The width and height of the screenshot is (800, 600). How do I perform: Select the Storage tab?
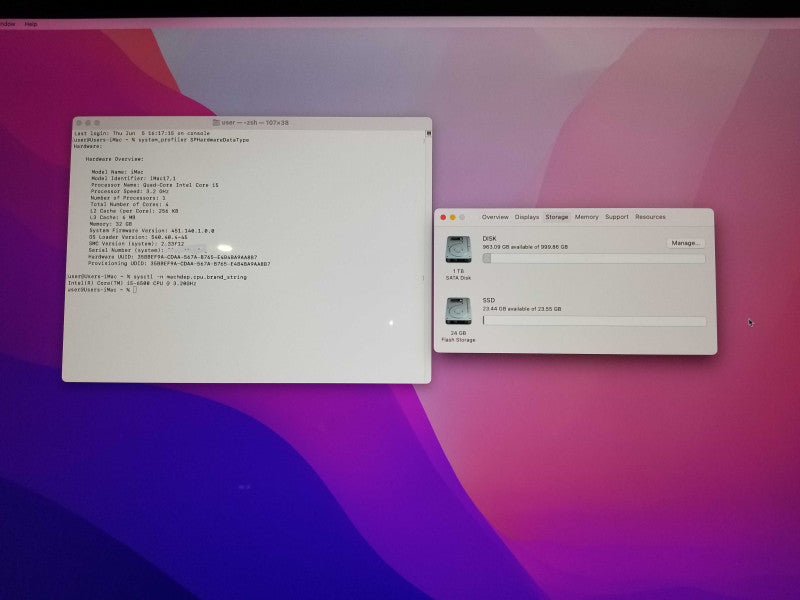(x=557, y=217)
